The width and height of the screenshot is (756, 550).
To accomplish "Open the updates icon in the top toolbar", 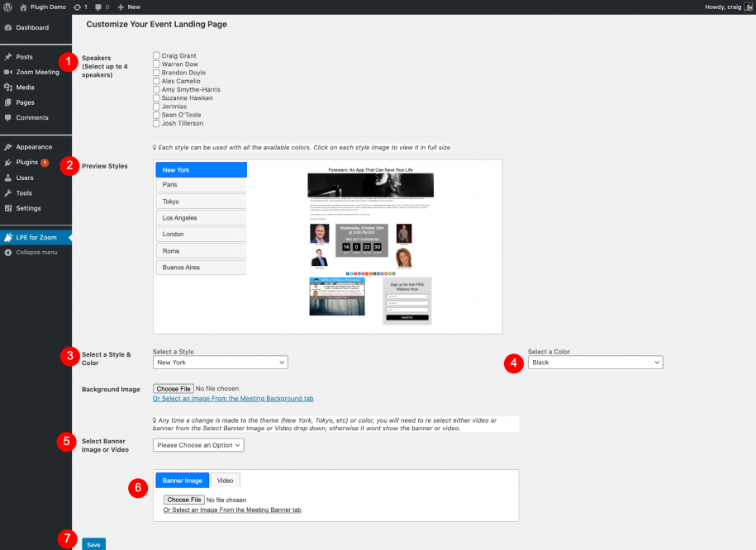I will pyautogui.click(x=79, y=7).
